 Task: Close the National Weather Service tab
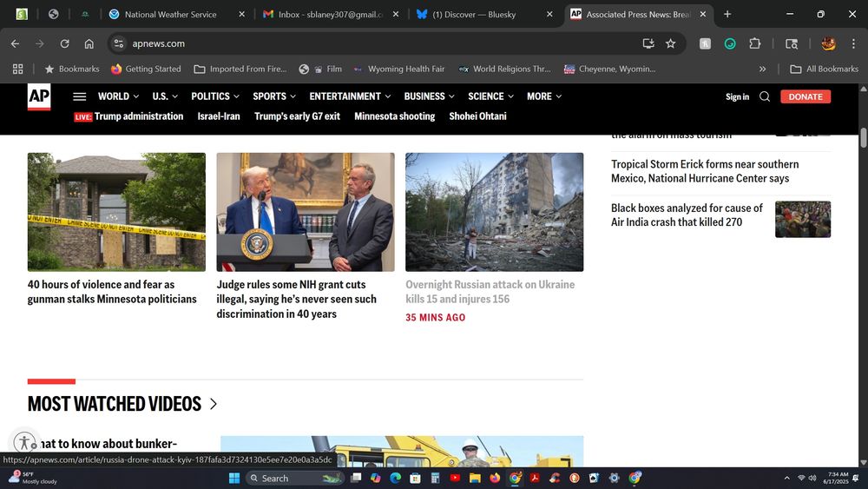pyautogui.click(x=241, y=15)
